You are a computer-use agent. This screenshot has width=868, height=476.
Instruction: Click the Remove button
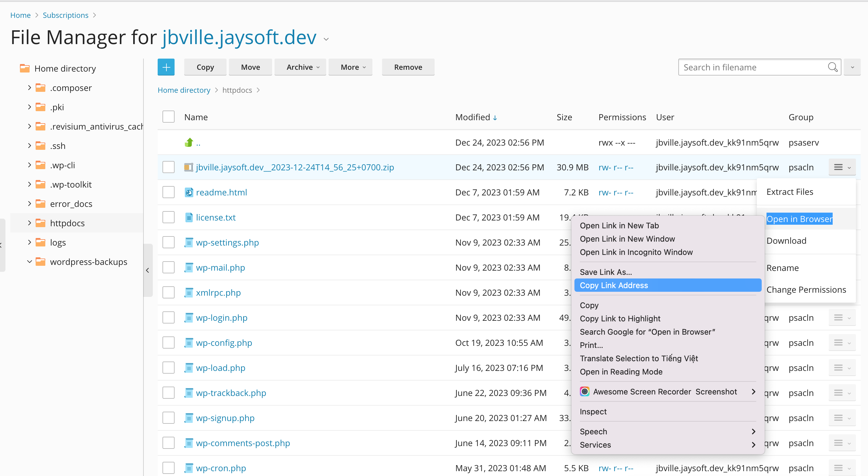pos(408,67)
